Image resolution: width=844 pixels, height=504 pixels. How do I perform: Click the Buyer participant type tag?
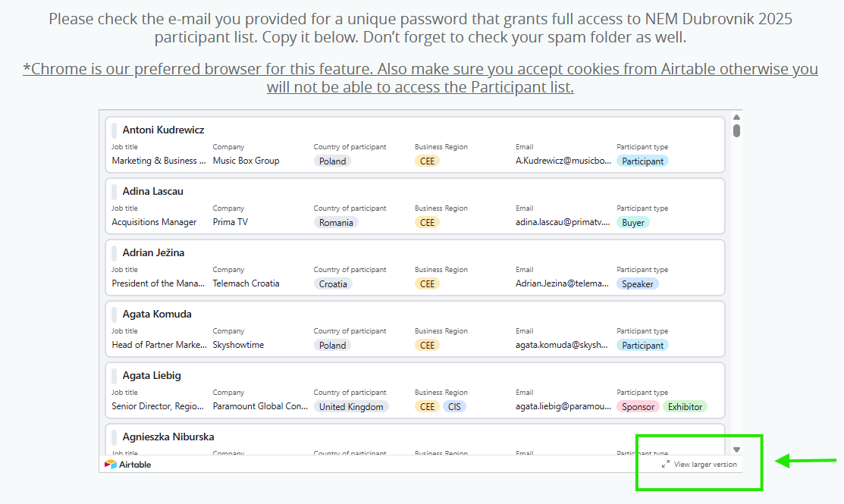pyautogui.click(x=633, y=222)
